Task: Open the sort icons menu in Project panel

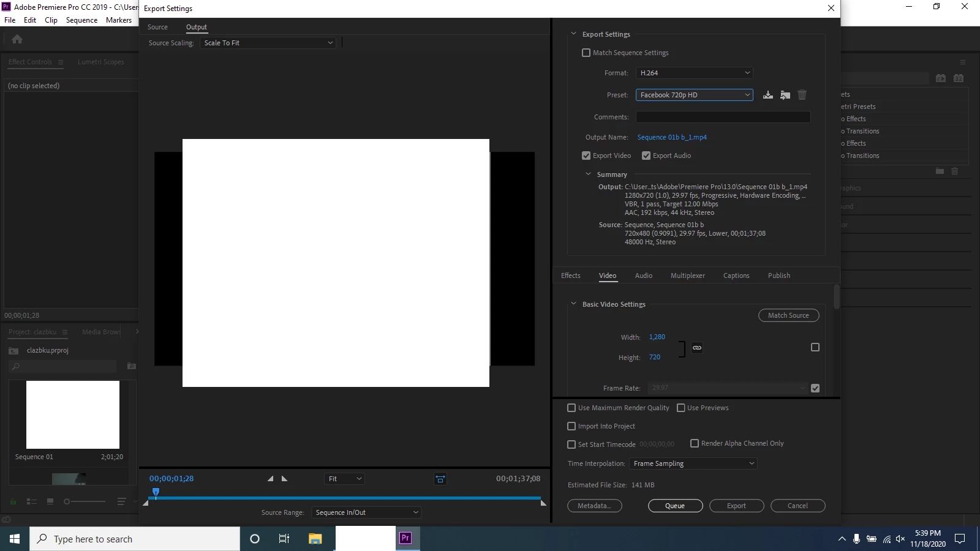Action: (121, 501)
